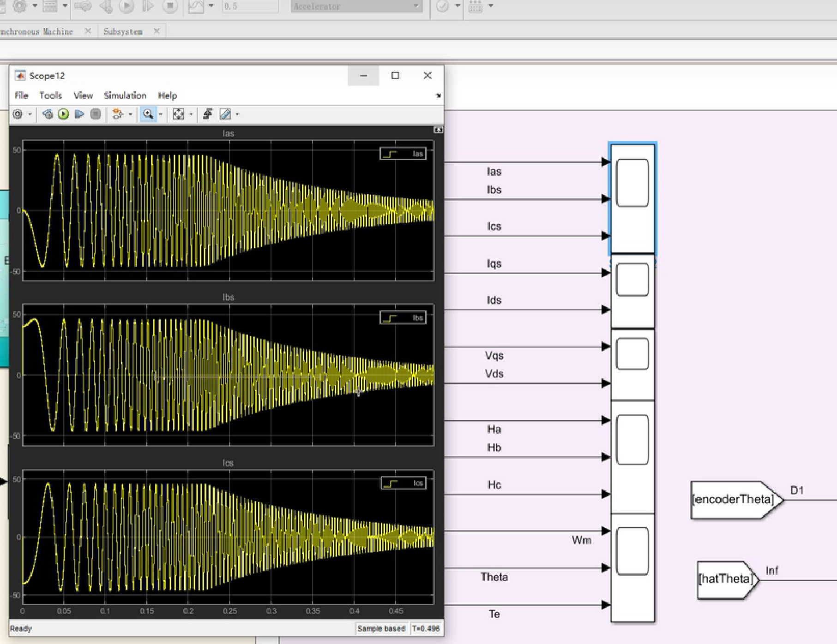Click model advisor checkmark icon in Simulink toolbar

click(442, 6)
